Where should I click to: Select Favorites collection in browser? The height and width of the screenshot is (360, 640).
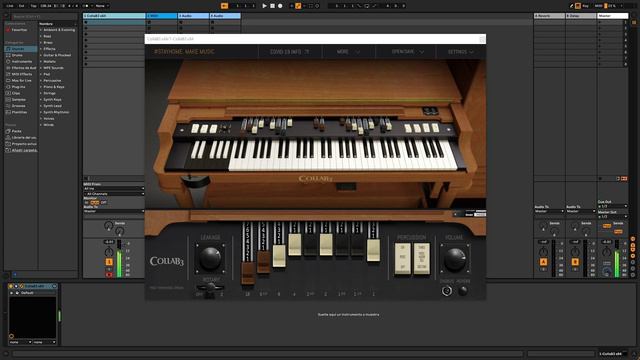20,30
